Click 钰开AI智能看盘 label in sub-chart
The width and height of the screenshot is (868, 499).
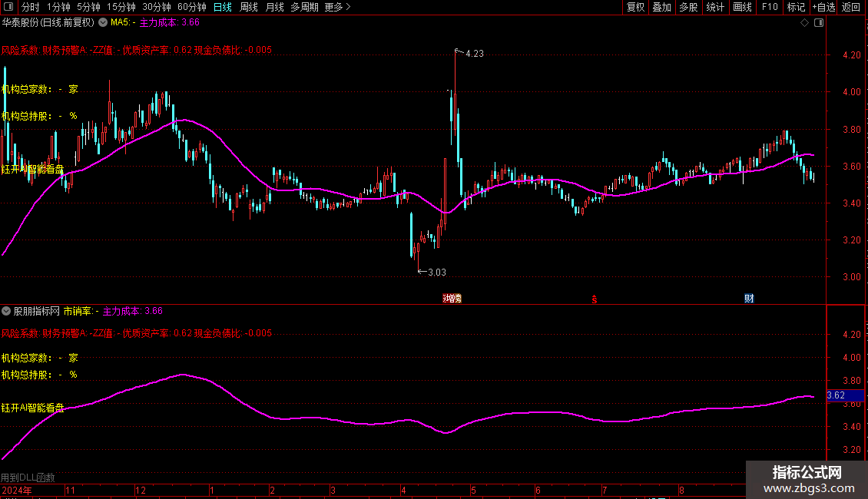[x=33, y=408]
